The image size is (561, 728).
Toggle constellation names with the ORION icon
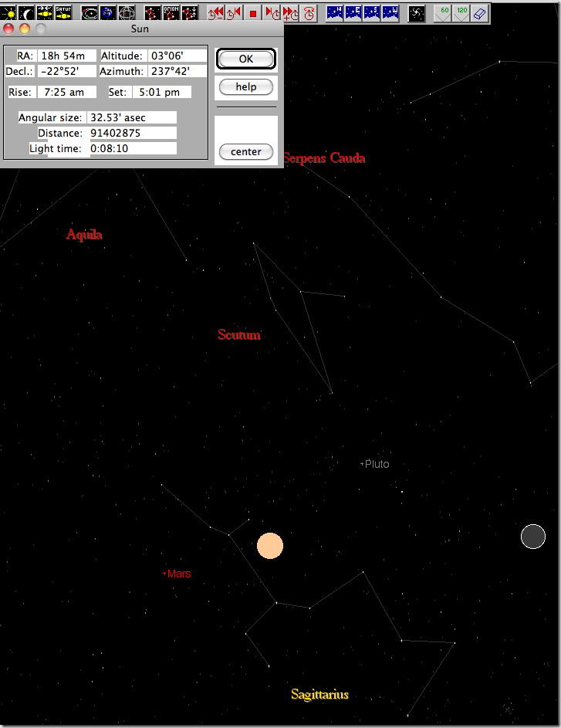coord(171,12)
